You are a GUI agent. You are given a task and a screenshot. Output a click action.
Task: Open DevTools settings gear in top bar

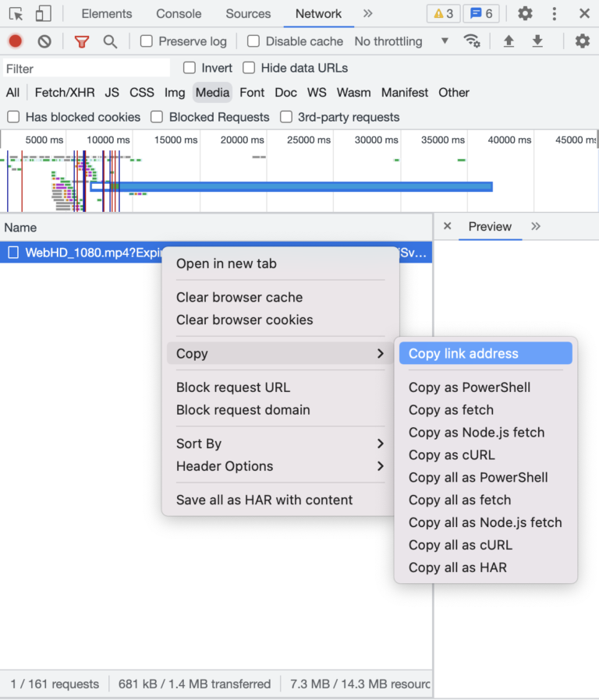(x=525, y=14)
